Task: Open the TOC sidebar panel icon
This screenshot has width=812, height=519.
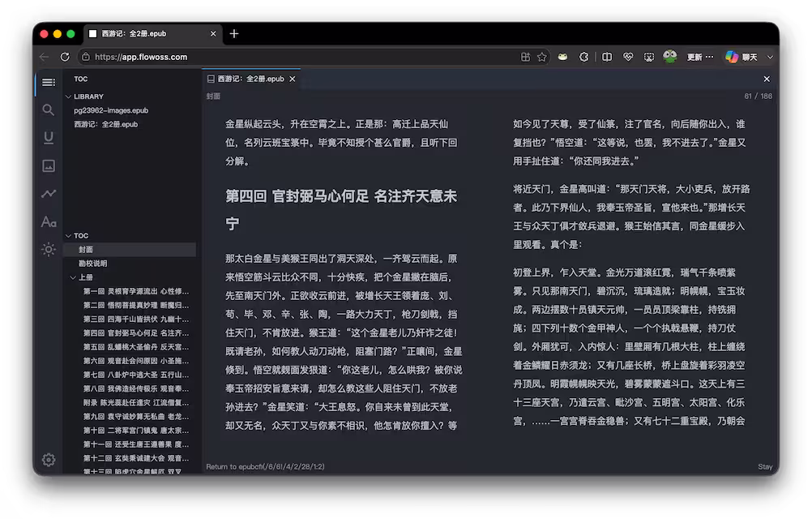Action: pos(49,83)
